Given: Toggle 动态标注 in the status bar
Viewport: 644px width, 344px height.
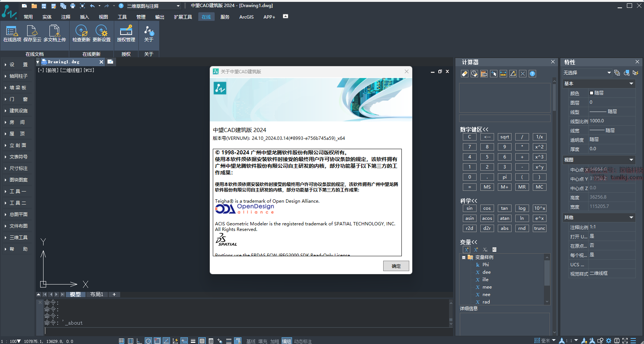Looking at the screenshot, I should click(303, 341).
